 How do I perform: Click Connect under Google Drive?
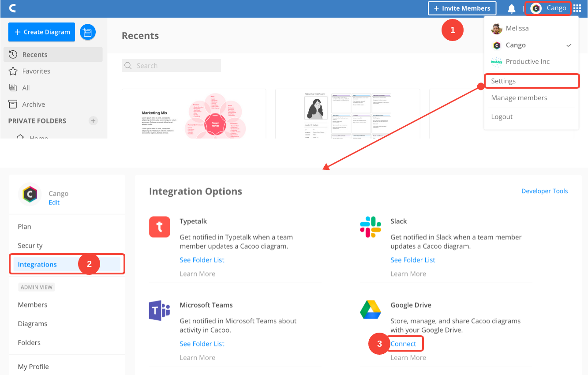404,344
